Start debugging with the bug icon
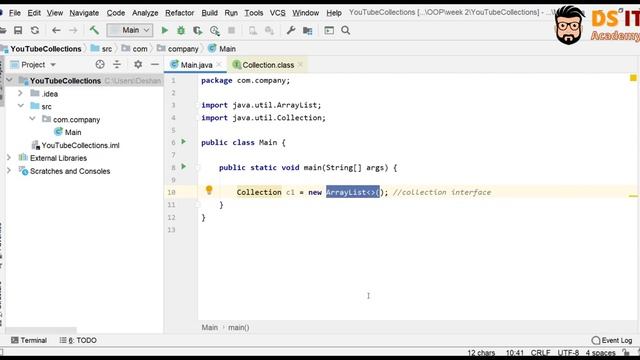Image resolution: width=640 pixels, height=360 pixels. tap(181, 30)
